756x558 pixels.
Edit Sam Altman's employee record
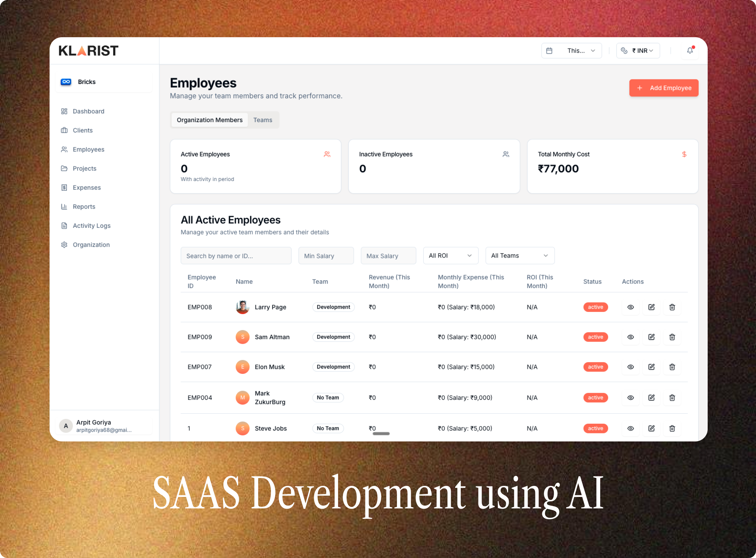[651, 337]
